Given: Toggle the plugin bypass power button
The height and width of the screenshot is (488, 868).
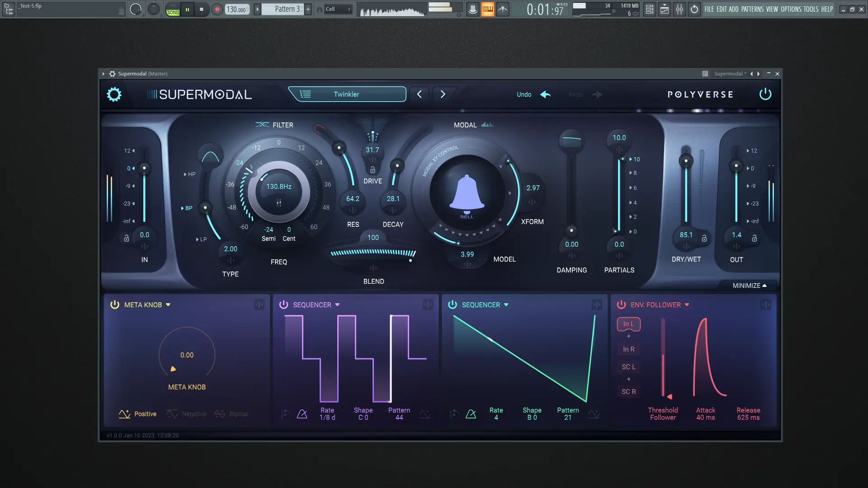Looking at the screenshot, I should click(x=765, y=94).
